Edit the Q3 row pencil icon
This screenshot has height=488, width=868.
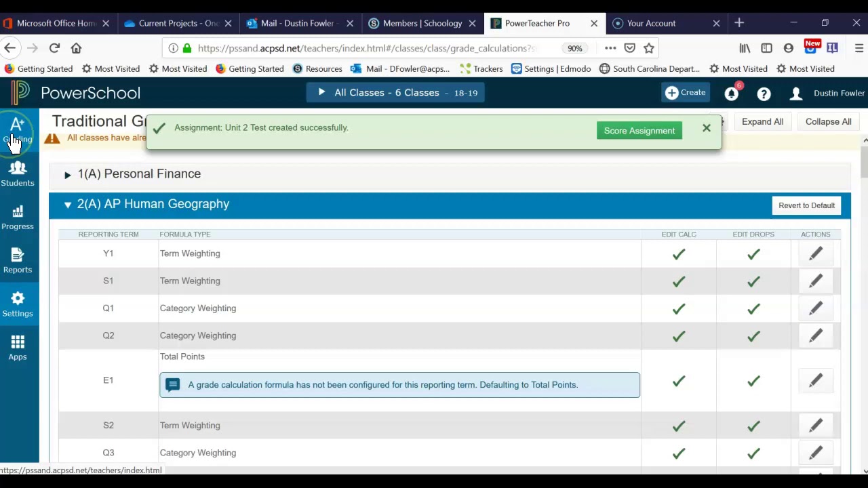tap(816, 453)
